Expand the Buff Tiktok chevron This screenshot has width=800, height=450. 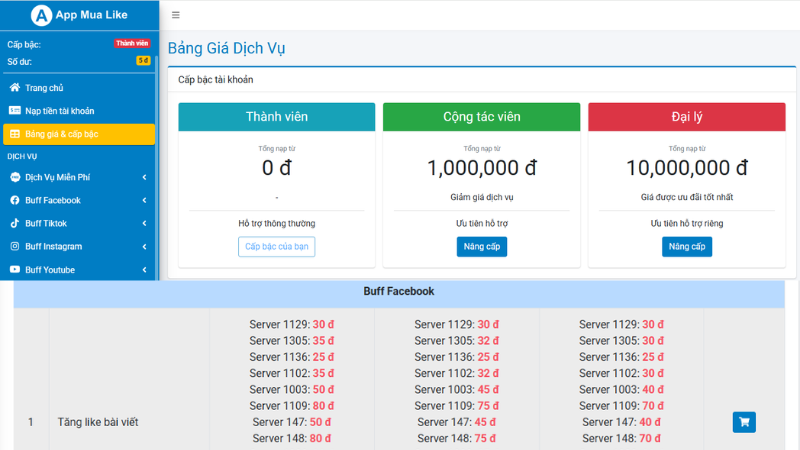pos(144,223)
